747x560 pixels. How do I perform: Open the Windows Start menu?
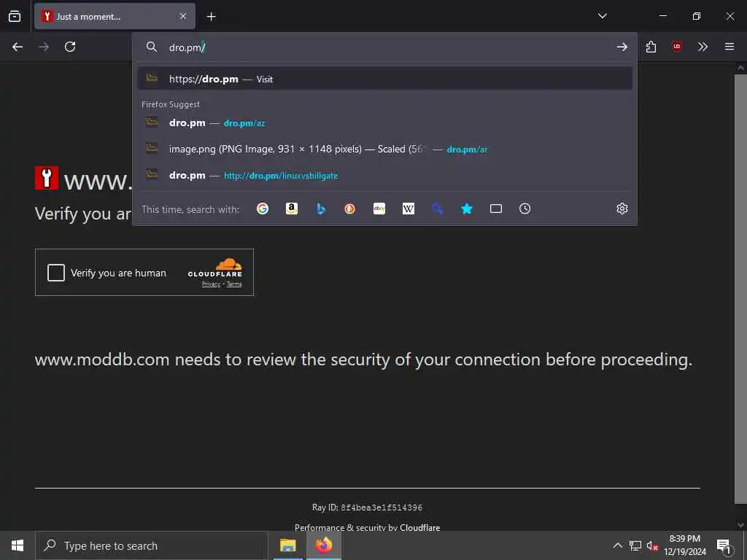(x=18, y=545)
